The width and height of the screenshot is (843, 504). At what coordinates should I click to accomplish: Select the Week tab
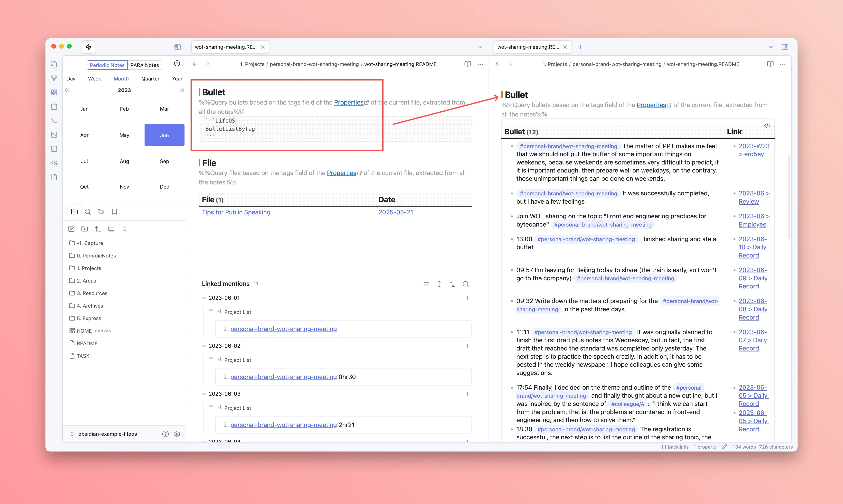click(94, 79)
